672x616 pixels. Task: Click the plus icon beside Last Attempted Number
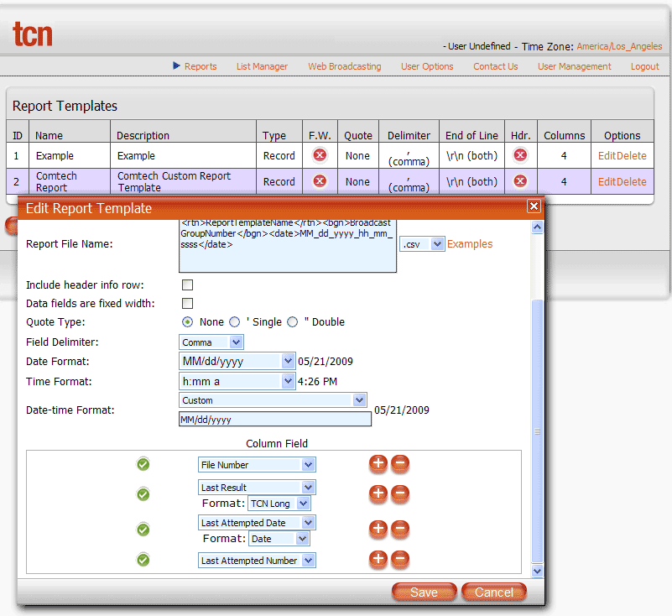coord(378,560)
